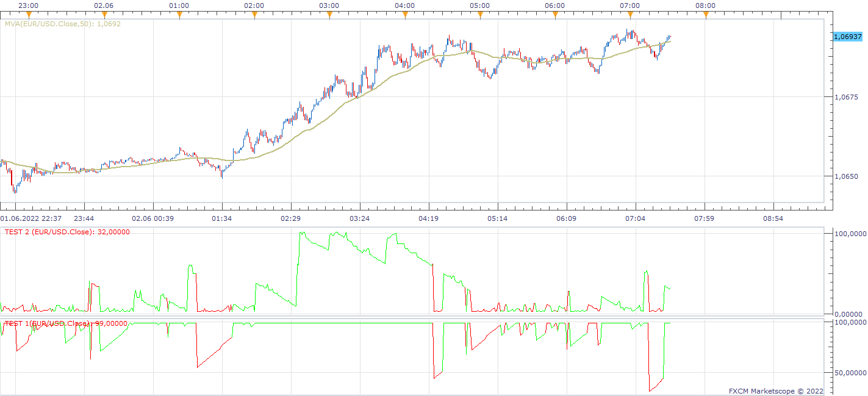Click the 03:24 time axis label
Image resolution: width=868 pixels, height=396 pixels.
360,218
